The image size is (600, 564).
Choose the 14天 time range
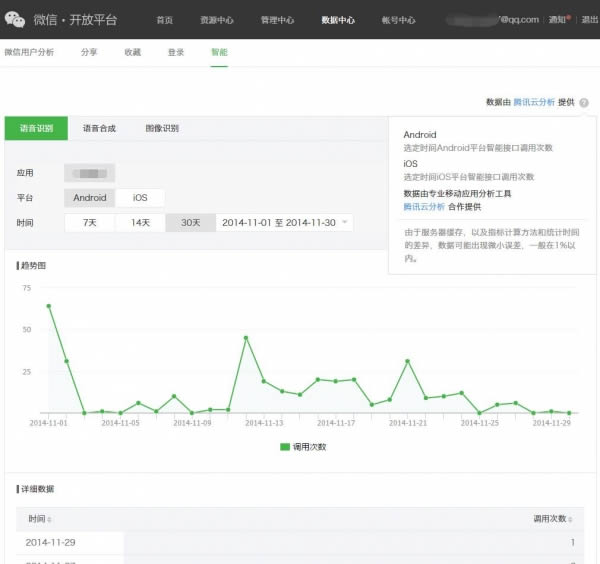point(140,222)
